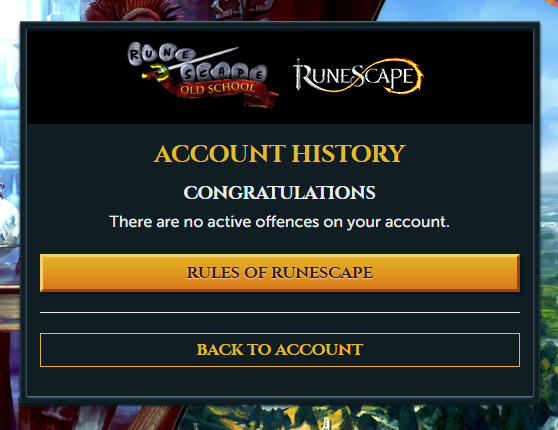The image size is (558, 430).
Task: Click the flaming RuneScape logo
Action: (x=358, y=76)
